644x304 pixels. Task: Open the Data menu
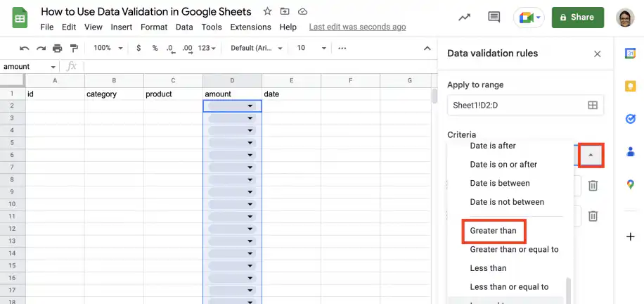point(184,27)
